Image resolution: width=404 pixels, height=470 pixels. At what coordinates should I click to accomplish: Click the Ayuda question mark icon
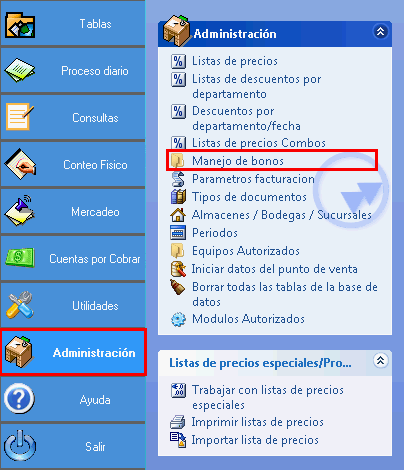[x=19, y=399]
